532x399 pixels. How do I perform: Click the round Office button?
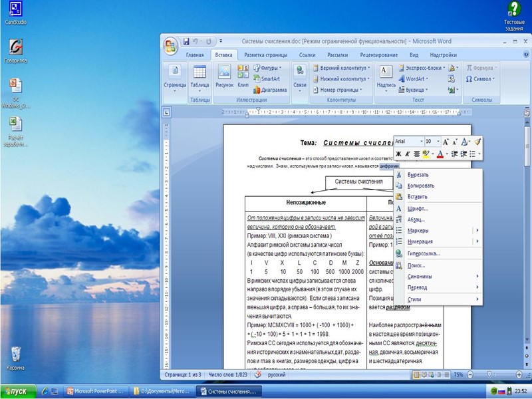pos(171,46)
